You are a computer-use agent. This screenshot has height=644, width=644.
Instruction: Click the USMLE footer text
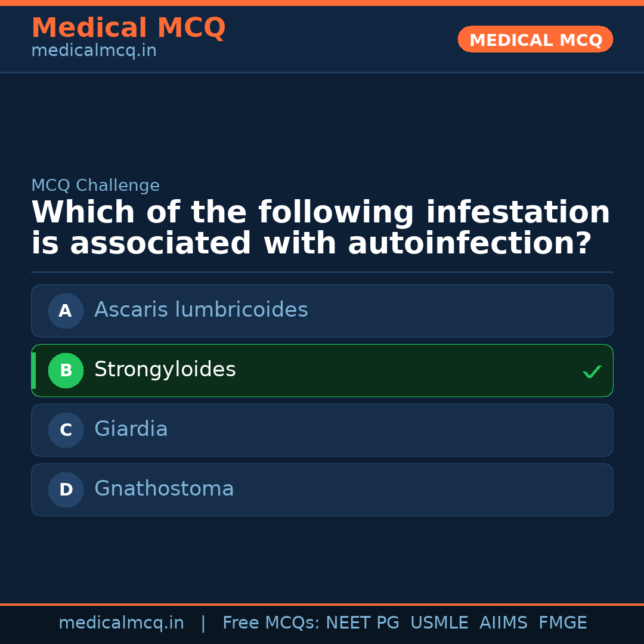439,623
